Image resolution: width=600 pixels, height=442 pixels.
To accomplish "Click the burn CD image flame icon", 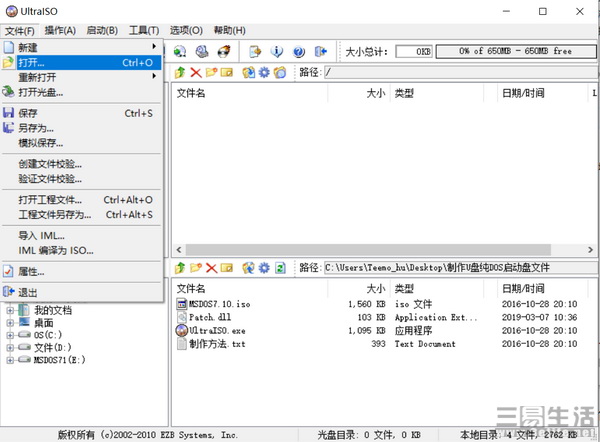I will (x=224, y=51).
